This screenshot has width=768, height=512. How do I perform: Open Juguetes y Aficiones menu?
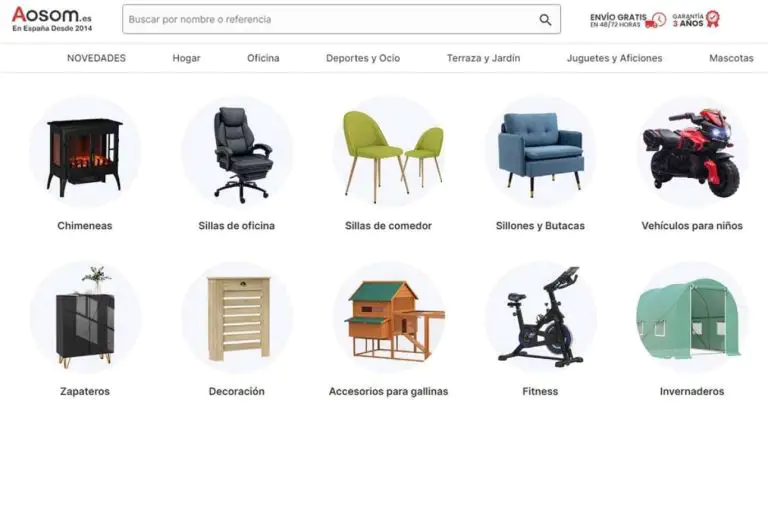tap(614, 58)
